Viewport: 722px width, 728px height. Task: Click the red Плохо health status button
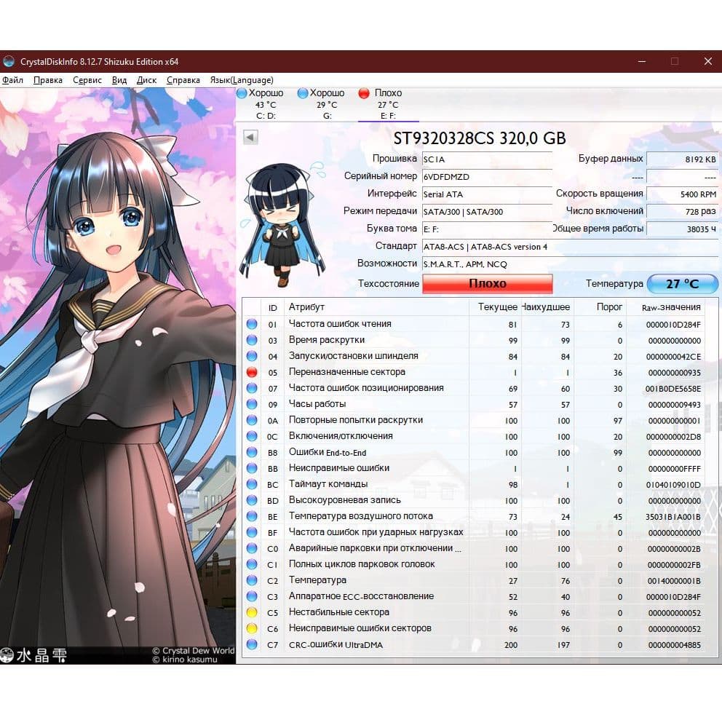487,284
